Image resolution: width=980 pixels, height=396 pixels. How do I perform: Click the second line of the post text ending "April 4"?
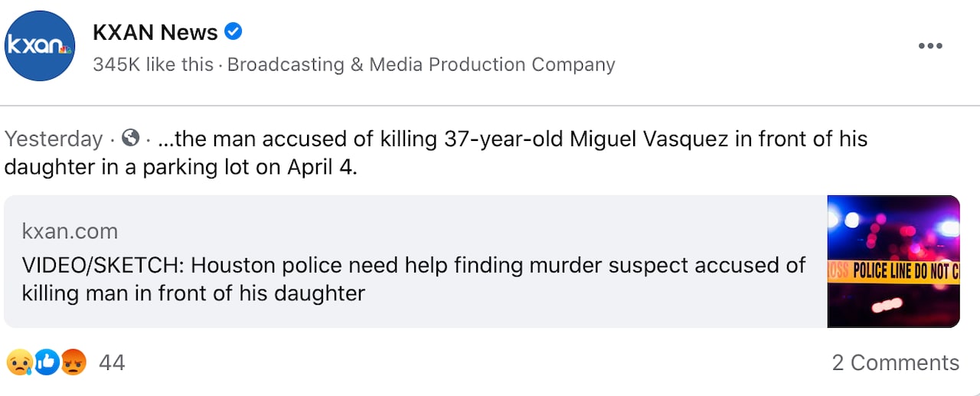pyautogui.click(x=181, y=167)
